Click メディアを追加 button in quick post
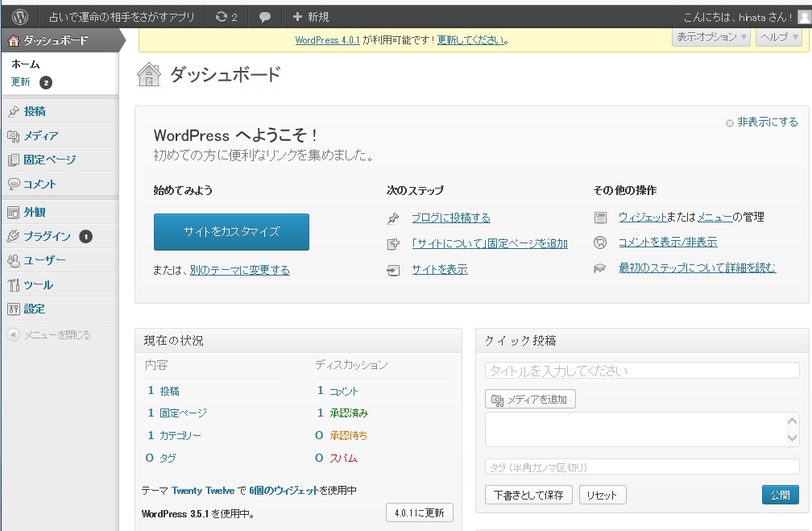 click(x=530, y=400)
